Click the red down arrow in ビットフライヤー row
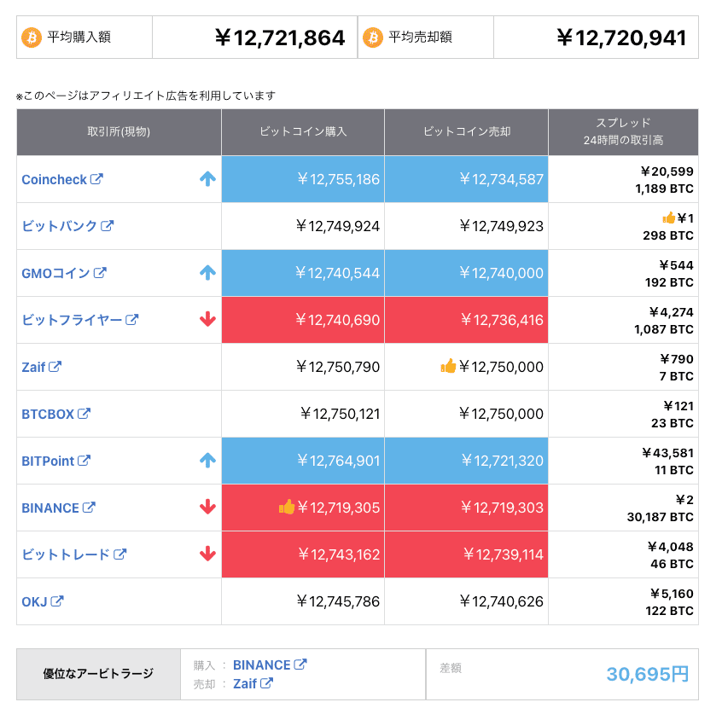This screenshot has width=728, height=708. (x=207, y=320)
